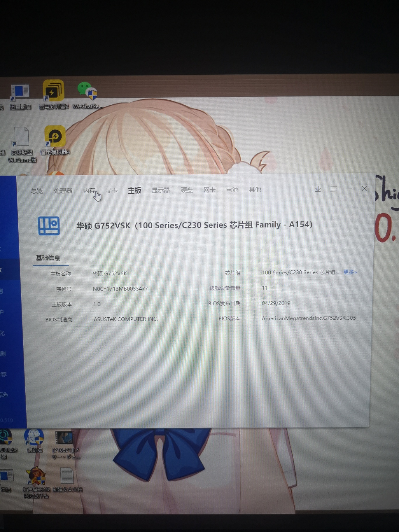This screenshot has height=532, width=399.
Task: Click the 更多> link next to chipset
Action: 350,272
